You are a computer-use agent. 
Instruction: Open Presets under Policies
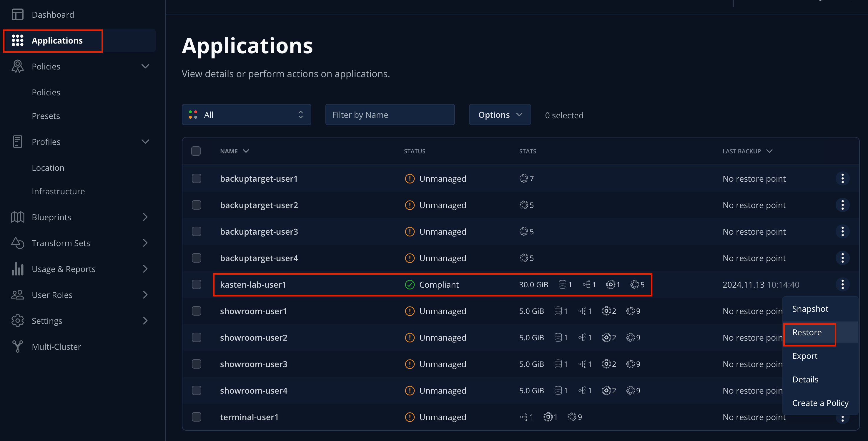46,116
